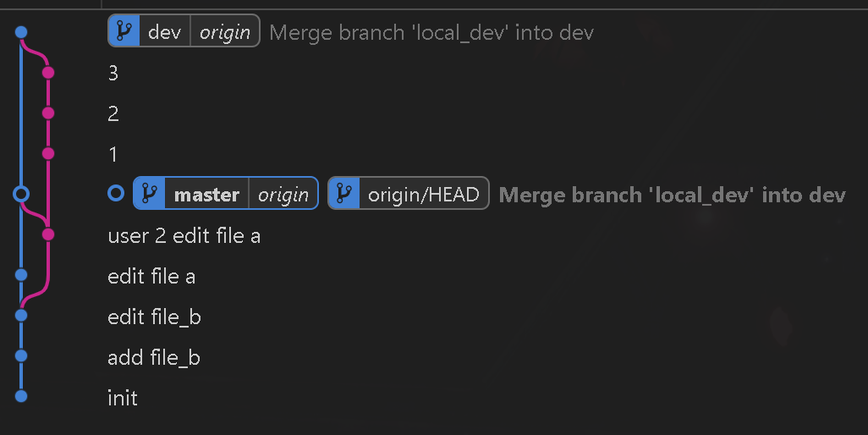This screenshot has height=435, width=868.
Task: Click the origin remote tag next to dev
Action: pyautogui.click(x=224, y=32)
